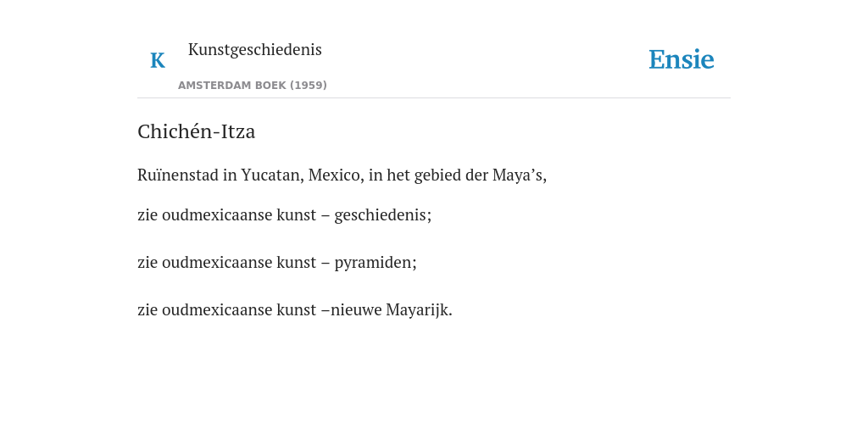Click the 'oudmexicaanse kunst – geschiedenis' reference

(296, 214)
